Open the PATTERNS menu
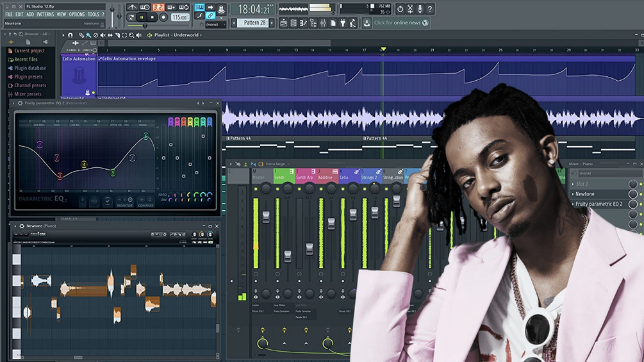 click(x=45, y=14)
